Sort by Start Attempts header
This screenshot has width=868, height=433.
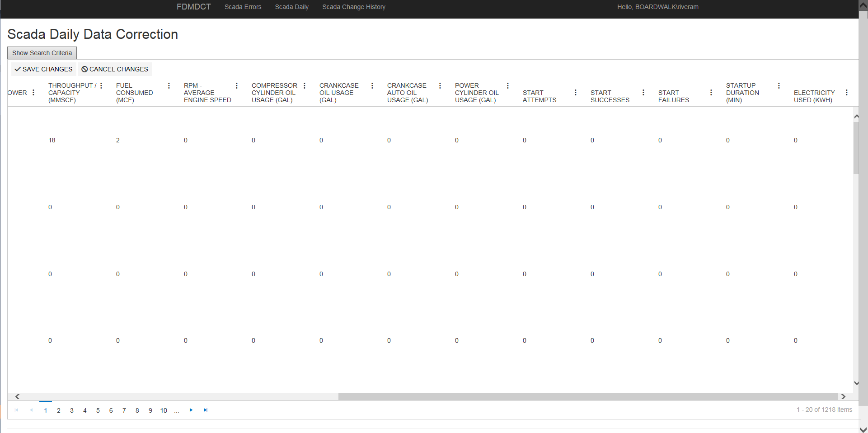point(540,96)
